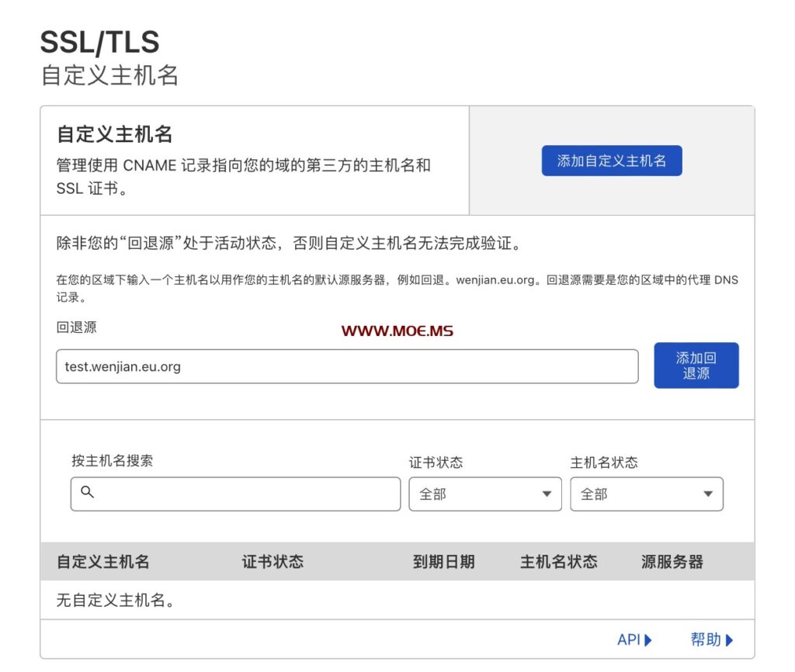Click the magnifier icon in hostname search
This screenshot has width=795, height=672.
(x=88, y=492)
